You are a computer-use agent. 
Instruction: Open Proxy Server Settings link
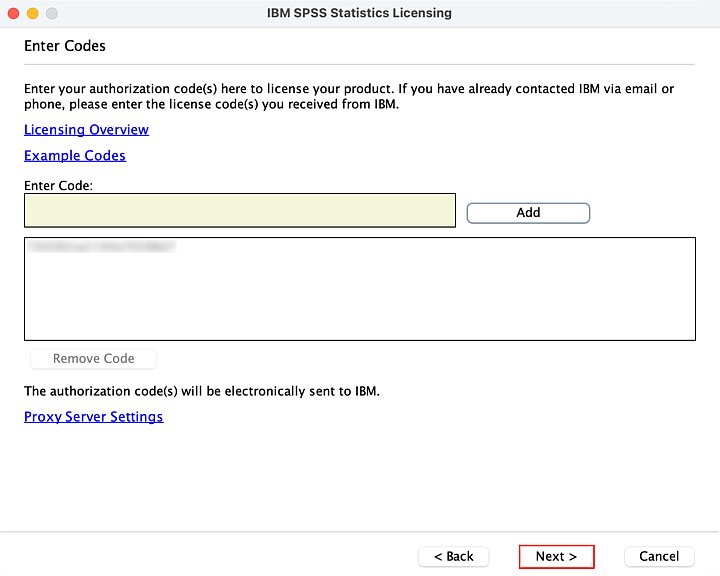coord(94,417)
